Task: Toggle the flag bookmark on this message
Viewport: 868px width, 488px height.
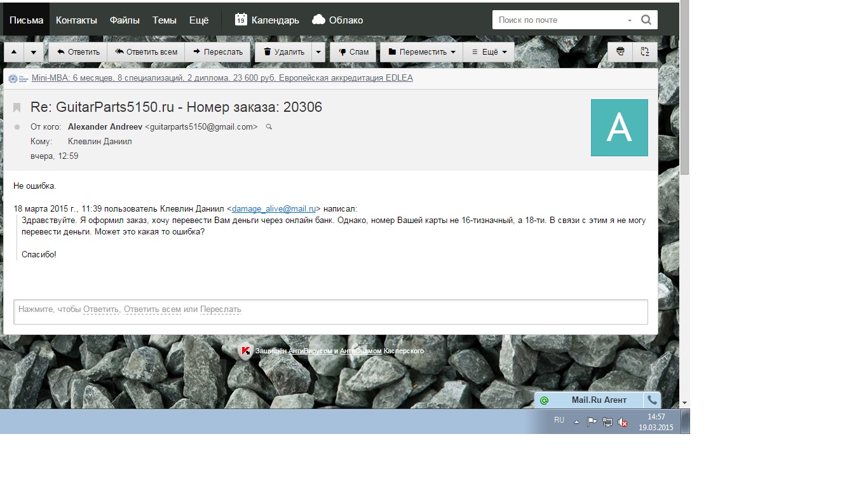Action: [17, 108]
